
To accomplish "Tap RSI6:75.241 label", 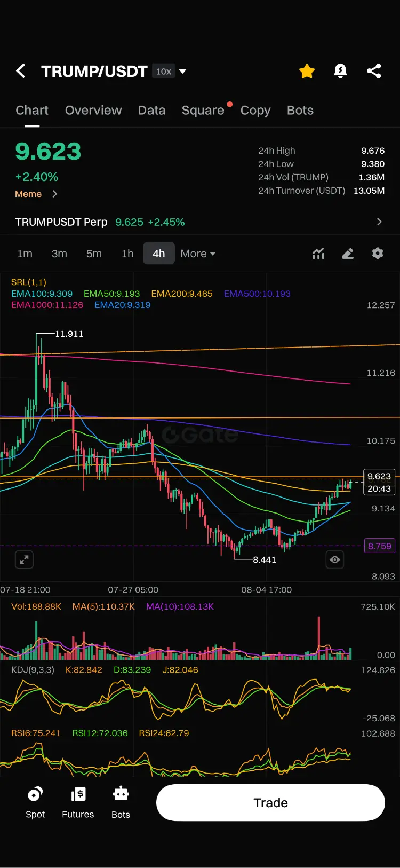I will 36,733.
